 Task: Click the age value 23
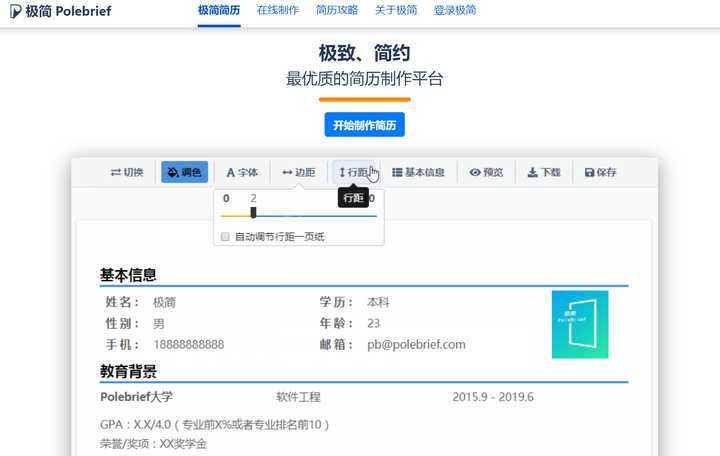click(x=373, y=323)
